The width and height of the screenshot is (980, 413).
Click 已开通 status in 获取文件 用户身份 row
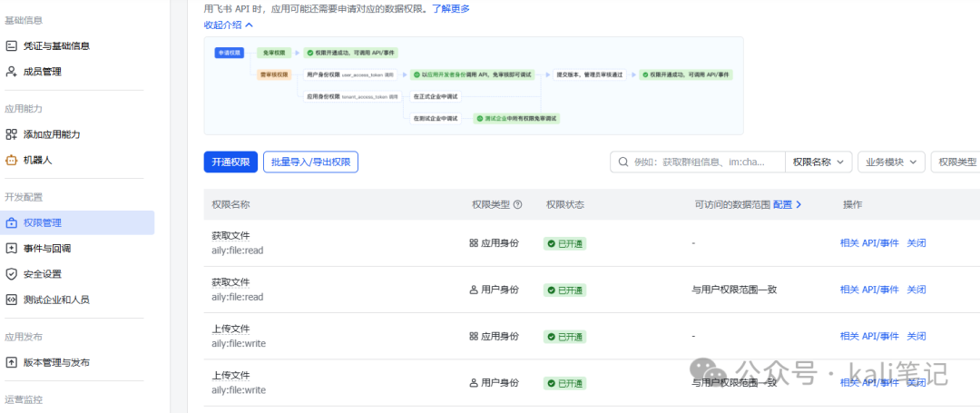tap(565, 290)
